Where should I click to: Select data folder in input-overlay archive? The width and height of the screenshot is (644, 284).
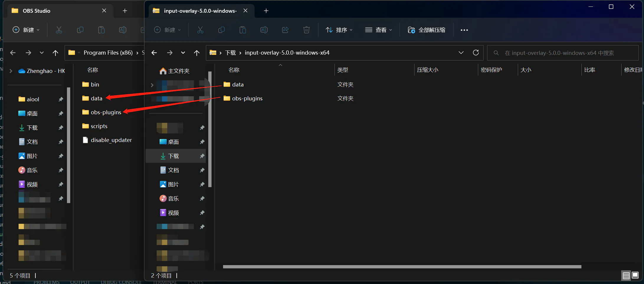(x=234, y=84)
